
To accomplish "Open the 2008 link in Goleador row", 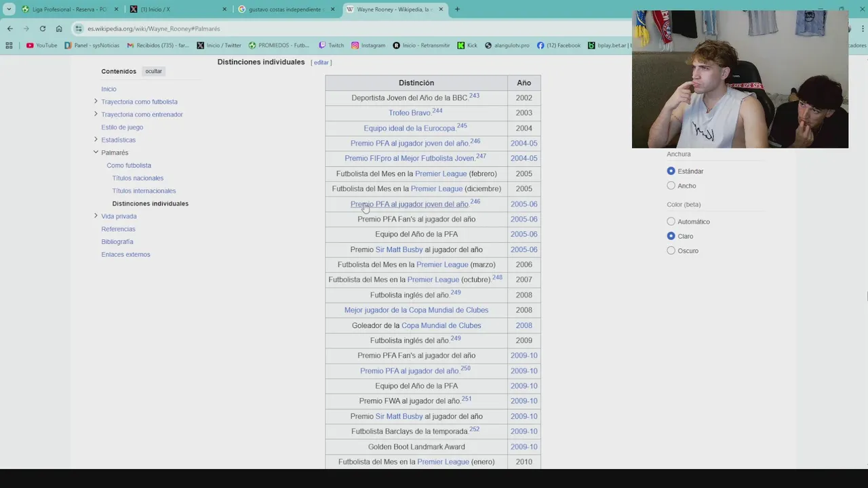I will pyautogui.click(x=524, y=325).
